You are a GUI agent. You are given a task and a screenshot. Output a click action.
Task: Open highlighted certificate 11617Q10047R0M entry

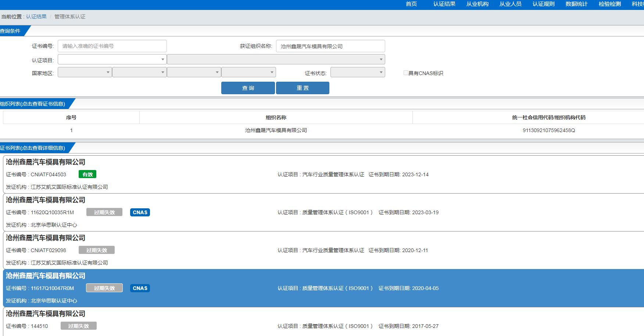(x=323, y=288)
